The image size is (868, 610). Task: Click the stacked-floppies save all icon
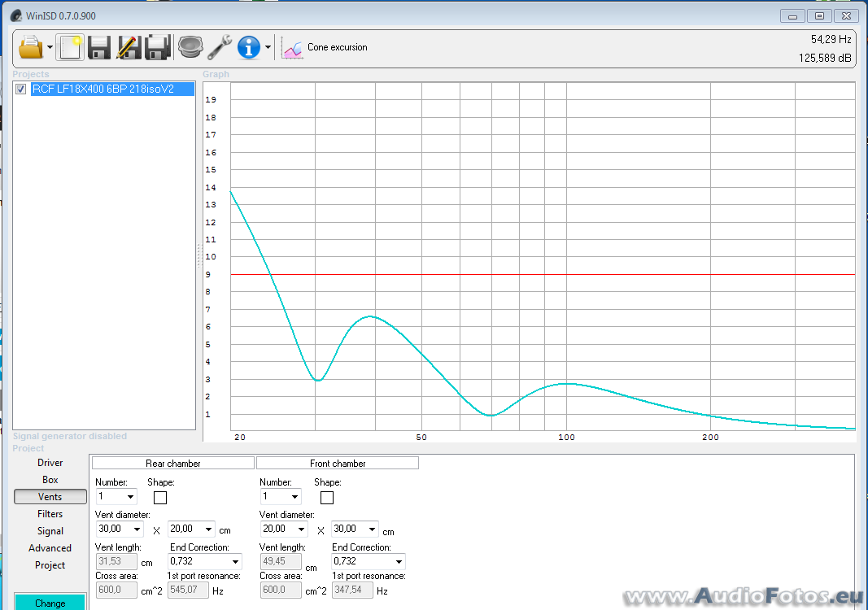[158, 47]
